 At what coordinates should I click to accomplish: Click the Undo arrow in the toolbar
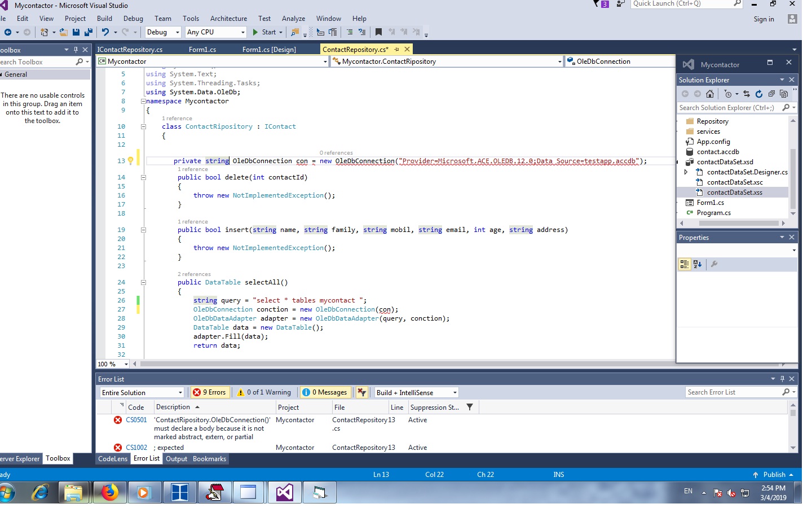pyautogui.click(x=105, y=32)
